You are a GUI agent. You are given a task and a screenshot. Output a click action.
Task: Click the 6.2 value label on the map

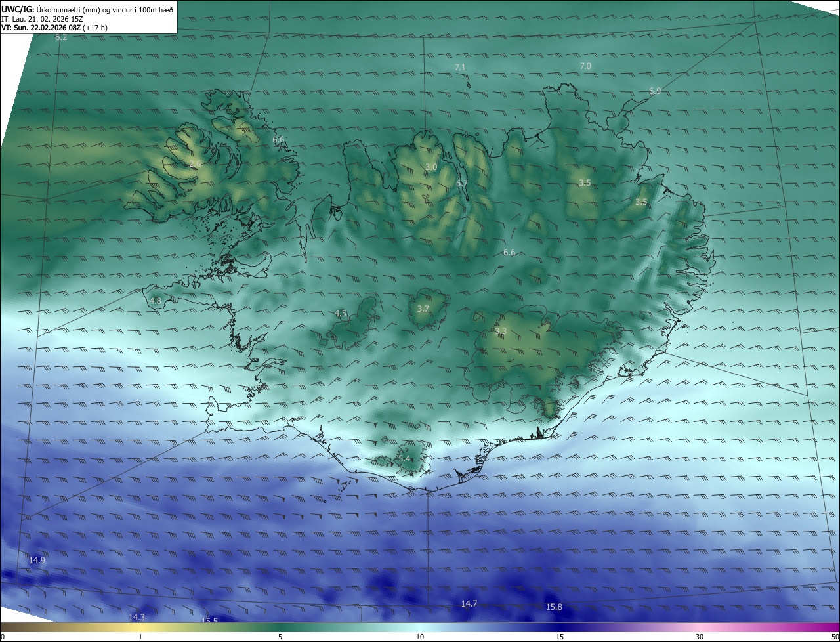click(x=61, y=37)
